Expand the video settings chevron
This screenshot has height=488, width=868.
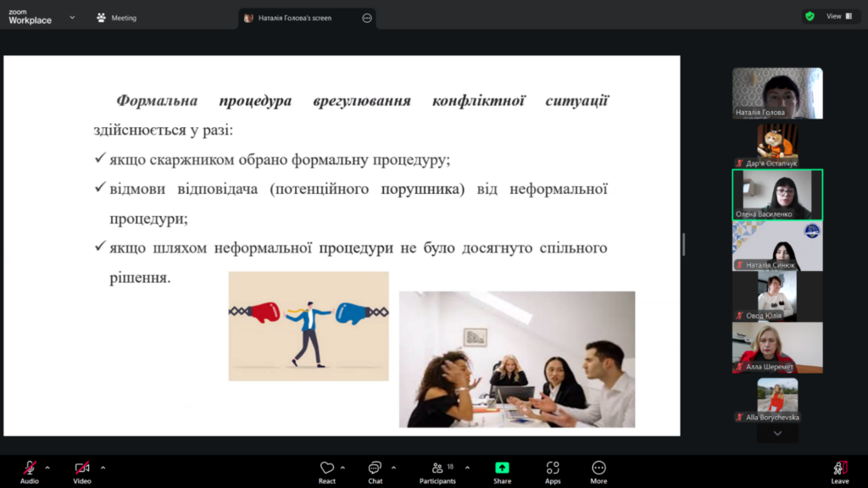click(103, 467)
